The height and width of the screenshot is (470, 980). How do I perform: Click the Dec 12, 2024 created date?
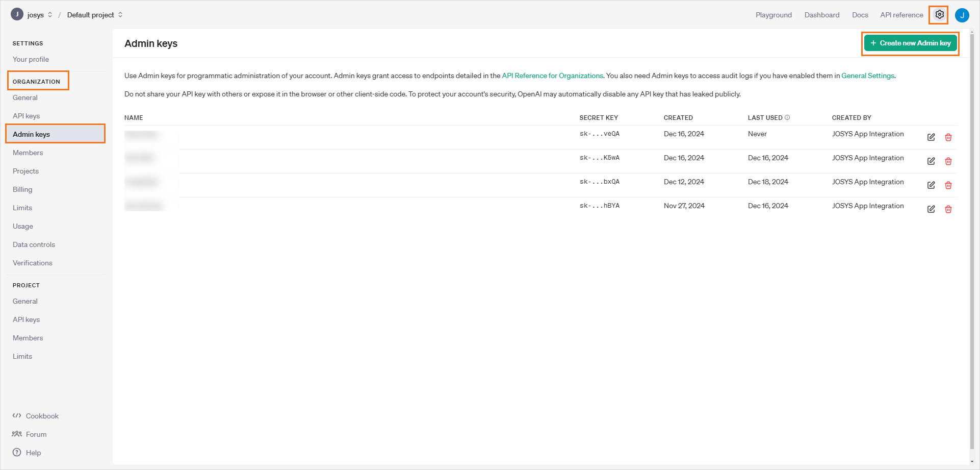684,182
